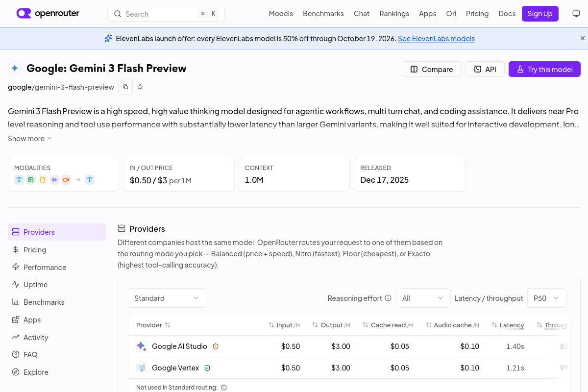Image resolution: width=588 pixels, height=392 pixels.
Task: Sort the table by Audio cache price
Action: tap(452, 325)
